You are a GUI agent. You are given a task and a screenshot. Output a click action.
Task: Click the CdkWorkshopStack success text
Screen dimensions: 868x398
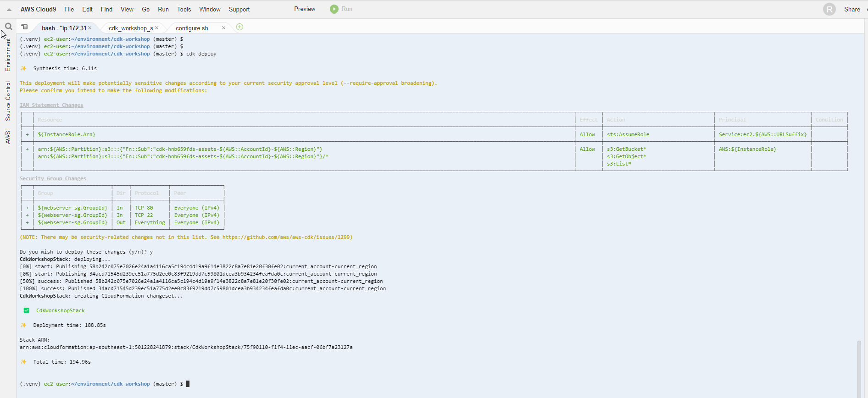[61, 310]
